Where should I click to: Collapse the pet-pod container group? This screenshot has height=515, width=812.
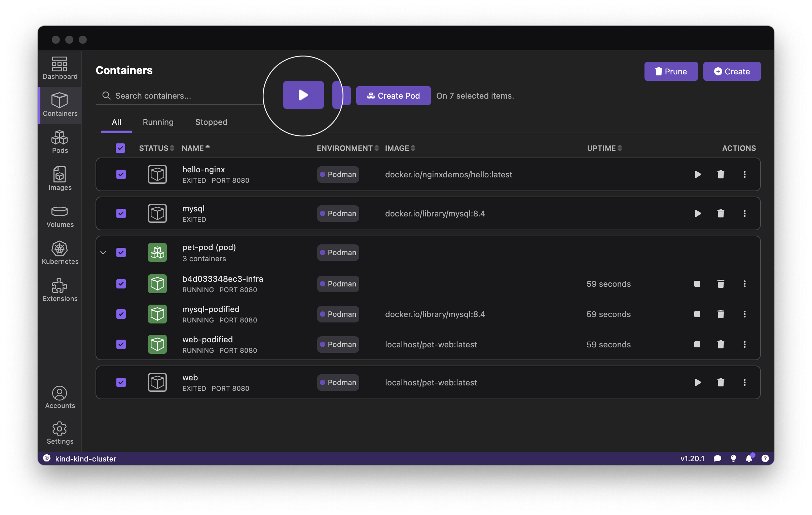point(103,252)
